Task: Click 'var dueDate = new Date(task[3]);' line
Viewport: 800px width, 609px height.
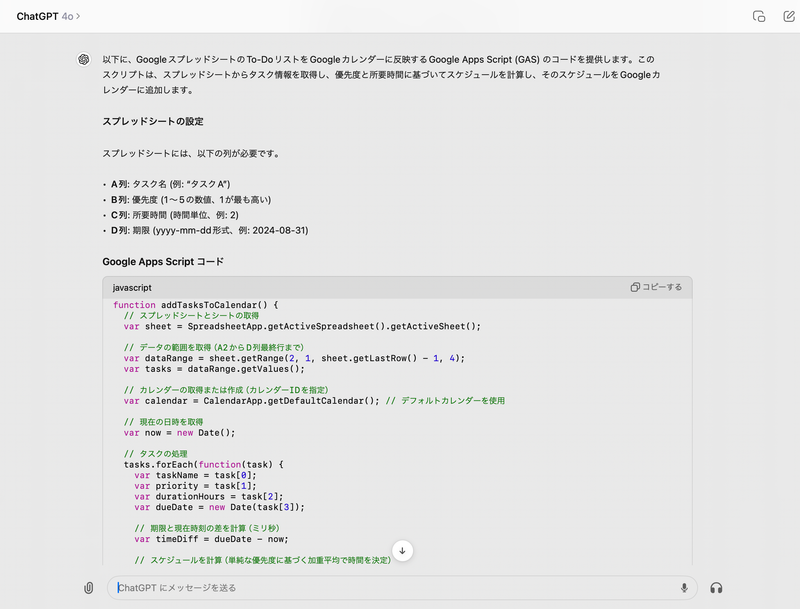Action: point(219,508)
